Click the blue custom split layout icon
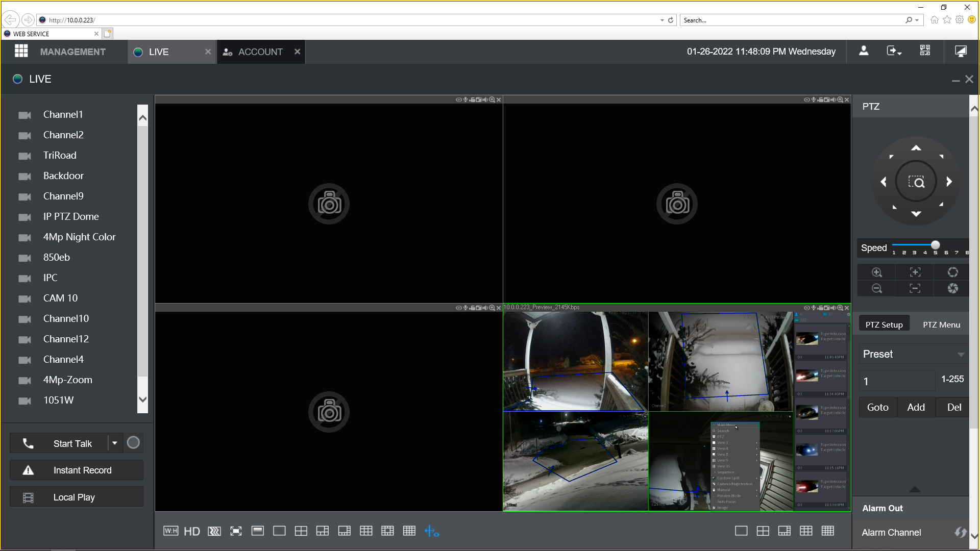Image resolution: width=980 pixels, height=551 pixels. (432, 532)
